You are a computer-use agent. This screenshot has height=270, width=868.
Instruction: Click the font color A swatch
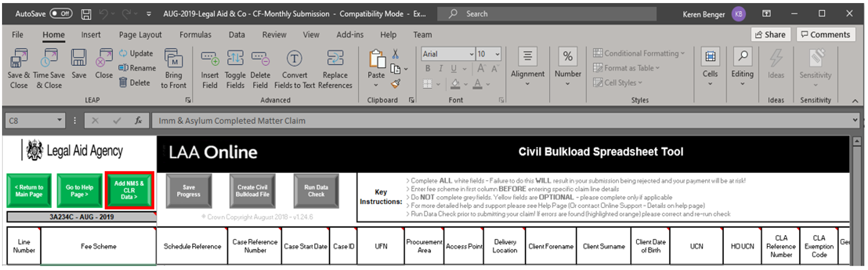tap(477, 83)
